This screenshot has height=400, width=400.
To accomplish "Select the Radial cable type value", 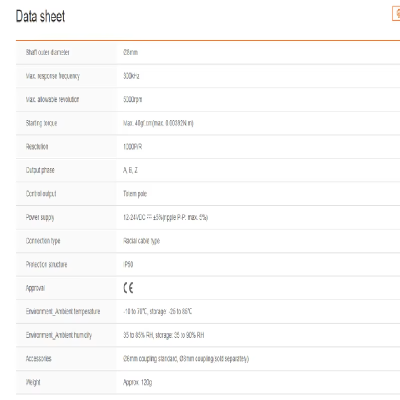I will pos(142,241).
